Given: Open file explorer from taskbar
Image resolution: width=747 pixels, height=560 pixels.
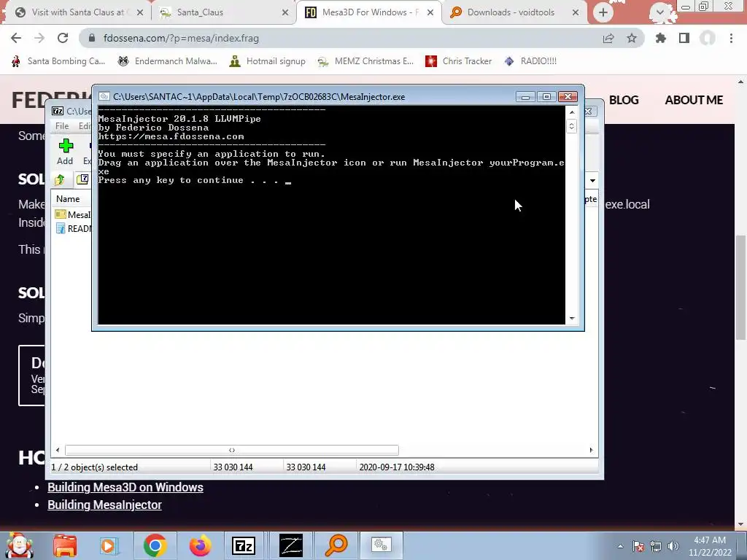Looking at the screenshot, I should tap(65, 545).
